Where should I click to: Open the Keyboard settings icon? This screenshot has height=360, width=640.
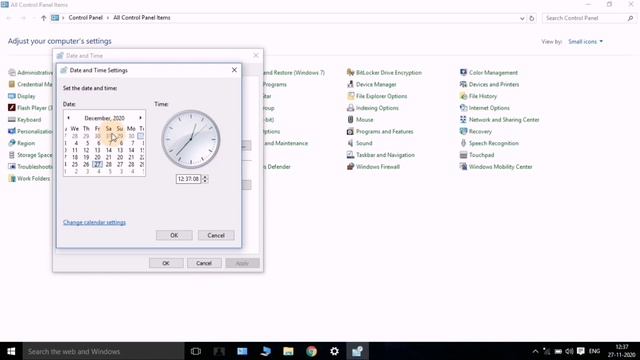click(x=12, y=120)
